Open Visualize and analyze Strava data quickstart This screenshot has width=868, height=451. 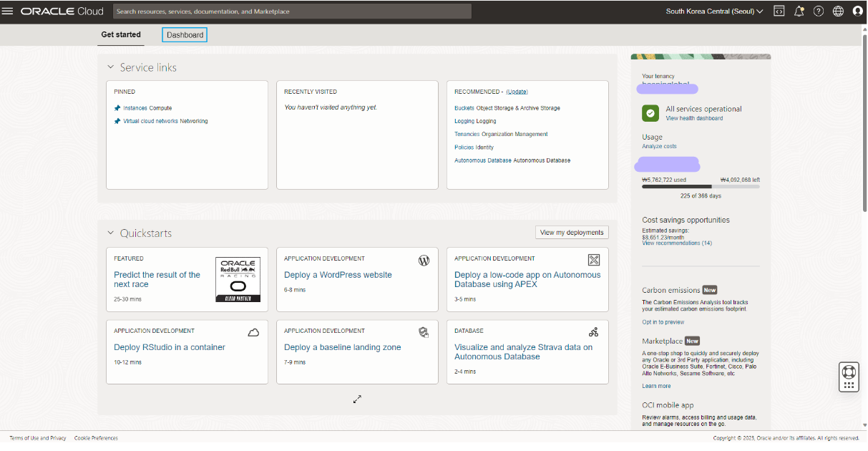click(523, 351)
